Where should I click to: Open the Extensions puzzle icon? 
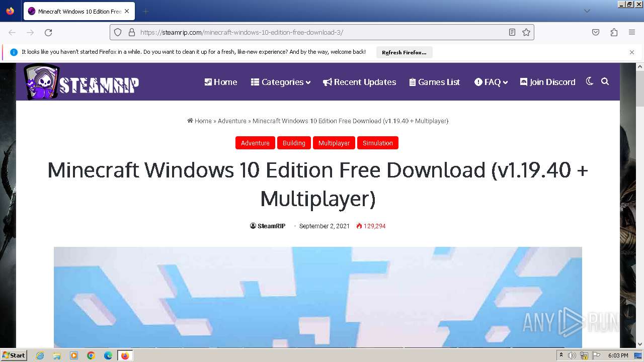pyautogui.click(x=614, y=32)
